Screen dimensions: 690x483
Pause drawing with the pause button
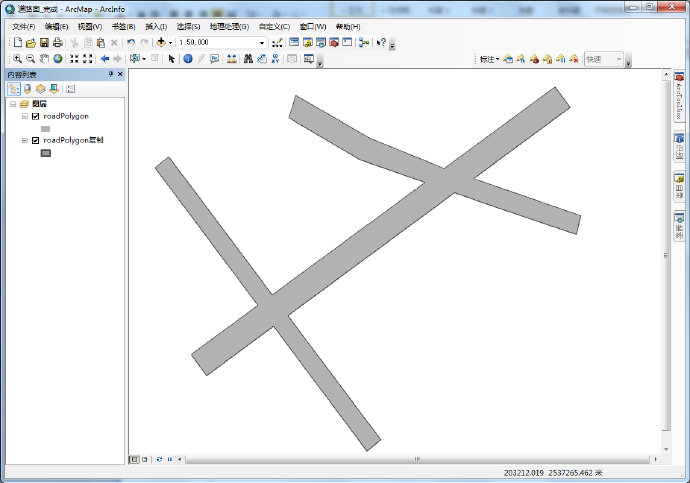(170, 459)
